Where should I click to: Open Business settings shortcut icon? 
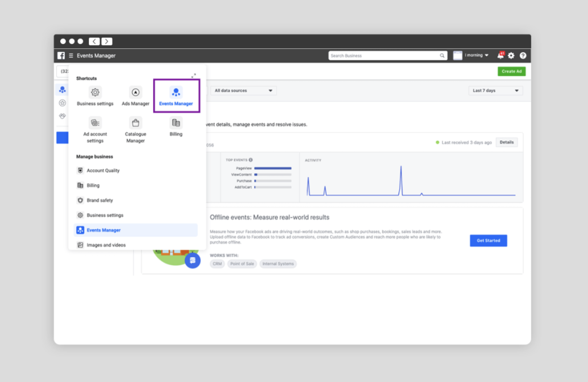[x=95, y=92]
